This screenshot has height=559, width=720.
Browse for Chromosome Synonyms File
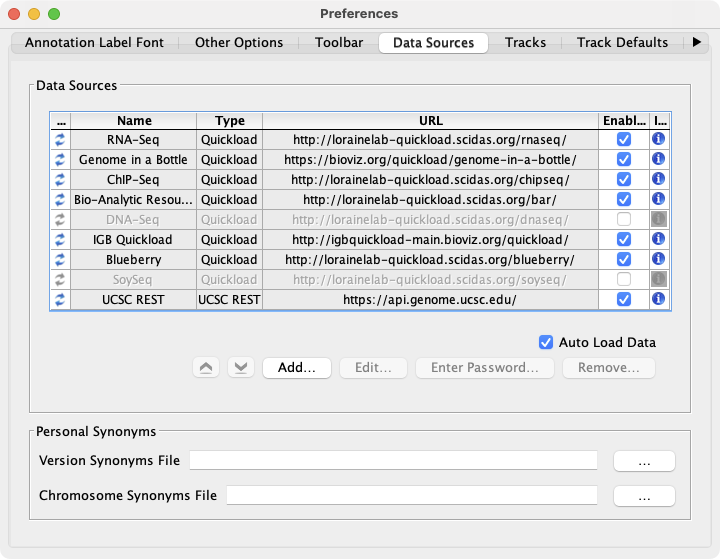pyautogui.click(x=644, y=496)
